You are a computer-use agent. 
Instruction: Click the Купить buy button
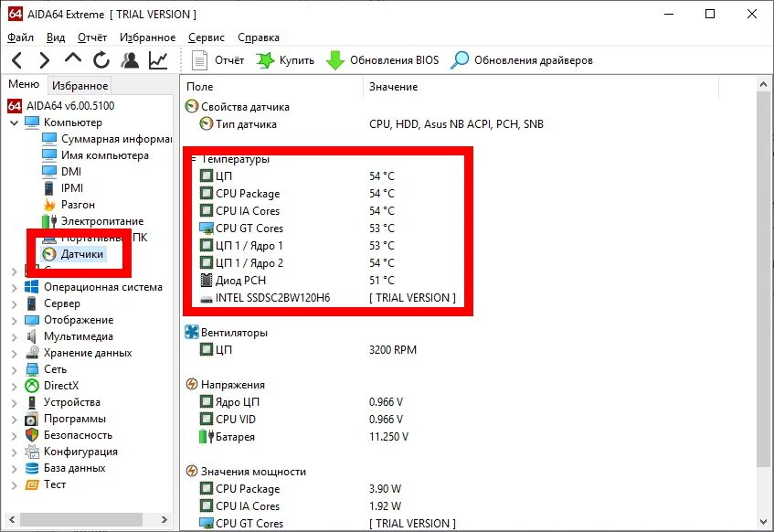tap(285, 60)
